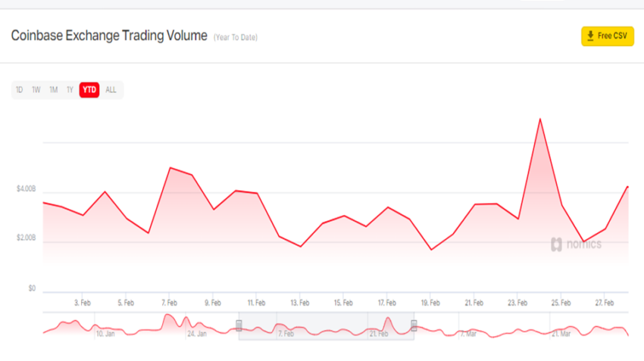This screenshot has height=361, width=644.
Task: Click the $2.00B y-axis label
Action: (26, 238)
